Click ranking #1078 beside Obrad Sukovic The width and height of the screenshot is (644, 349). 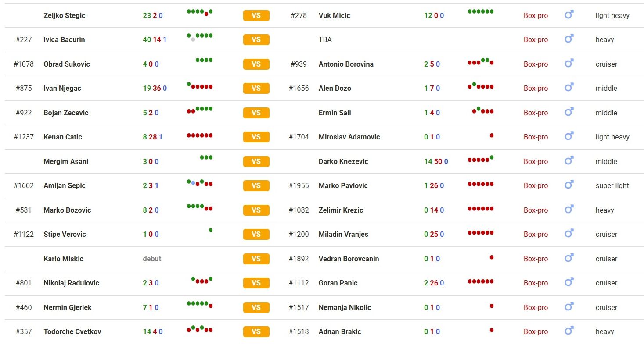pos(24,64)
